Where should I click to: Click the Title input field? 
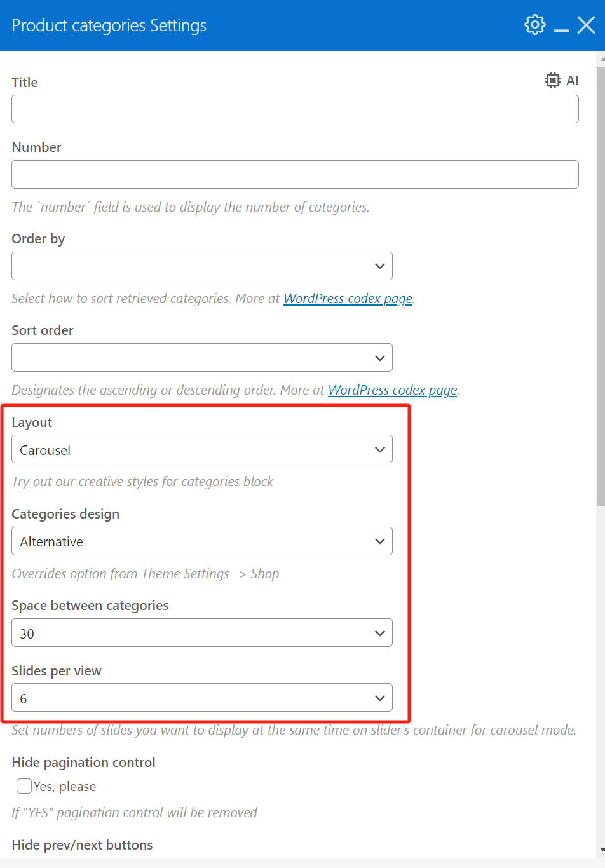[295, 109]
